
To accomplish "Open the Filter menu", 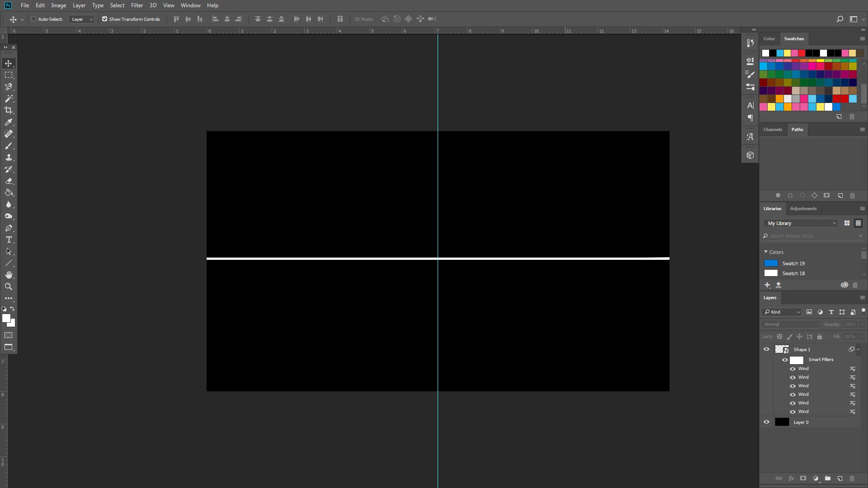I will [x=137, y=5].
